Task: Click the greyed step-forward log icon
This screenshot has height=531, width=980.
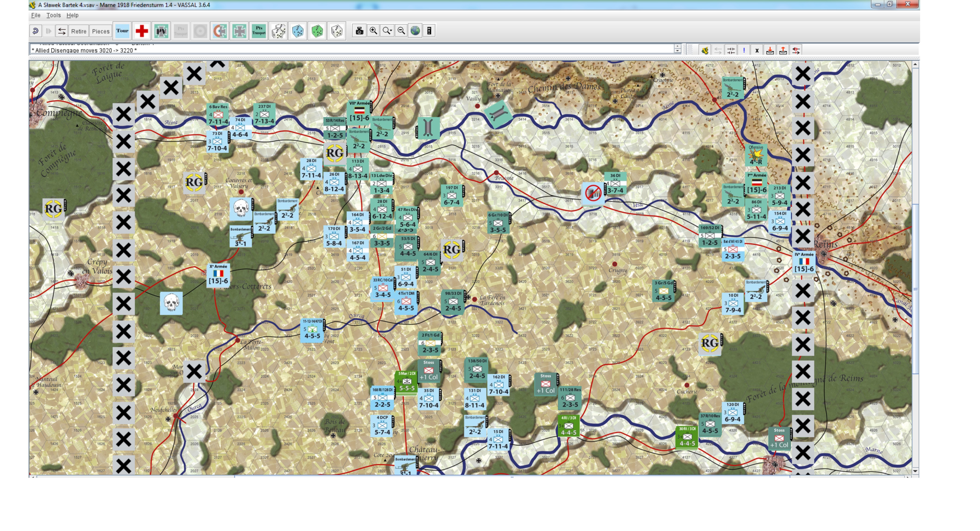Action: [49, 31]
